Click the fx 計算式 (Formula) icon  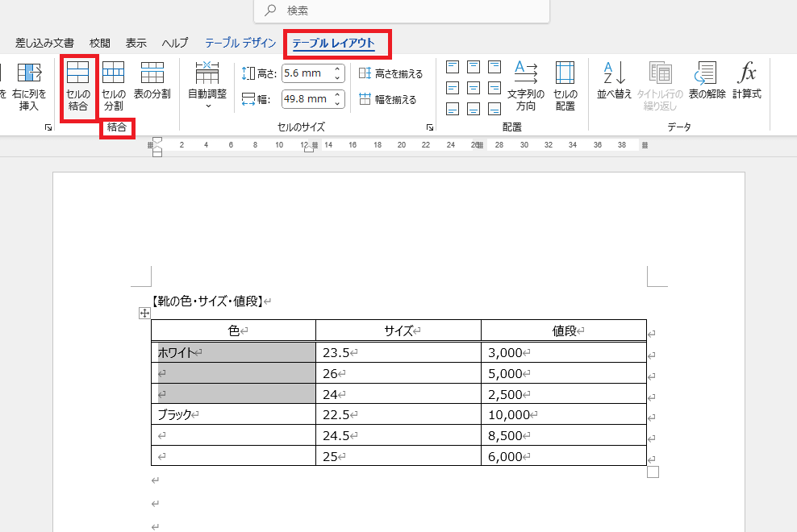[746, 83]
